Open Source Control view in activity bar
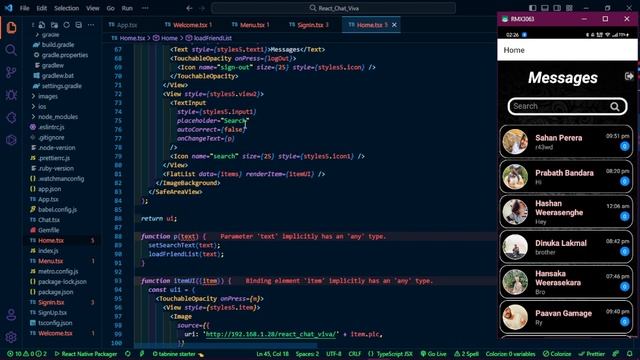Screen dimensions: 640x360 click(11, 73)
